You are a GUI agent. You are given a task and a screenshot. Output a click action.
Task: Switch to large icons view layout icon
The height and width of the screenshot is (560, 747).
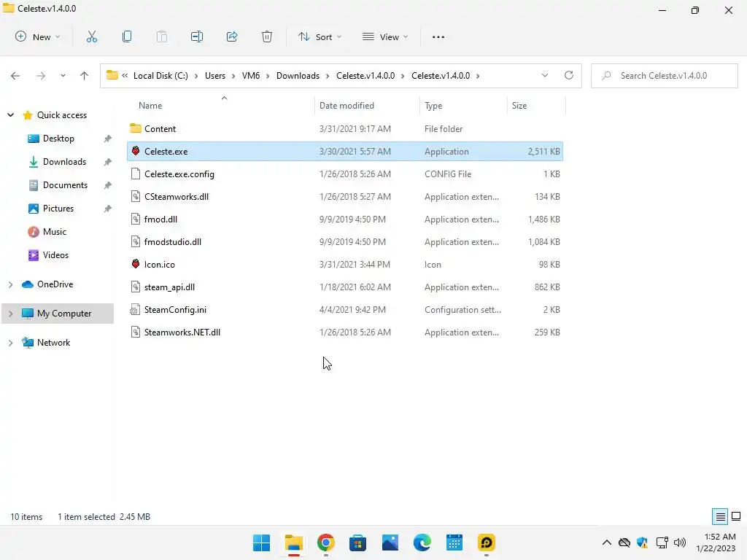736,516
